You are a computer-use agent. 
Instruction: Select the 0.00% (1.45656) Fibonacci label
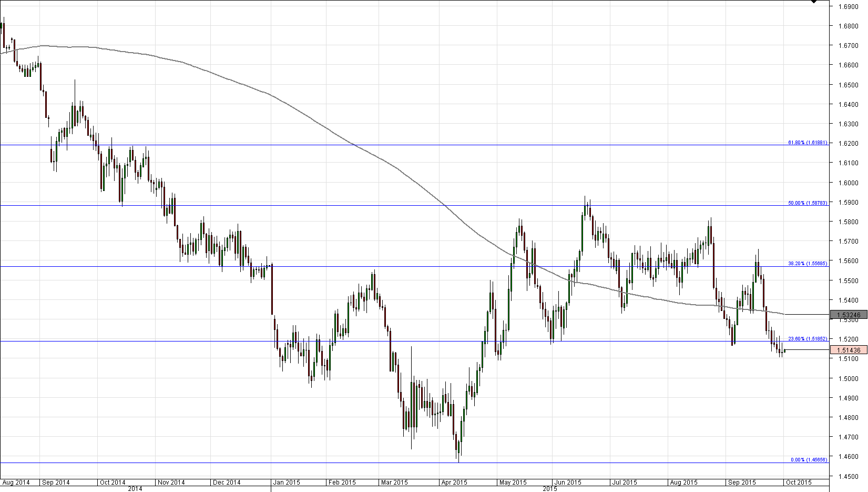(x=809, y=460)
